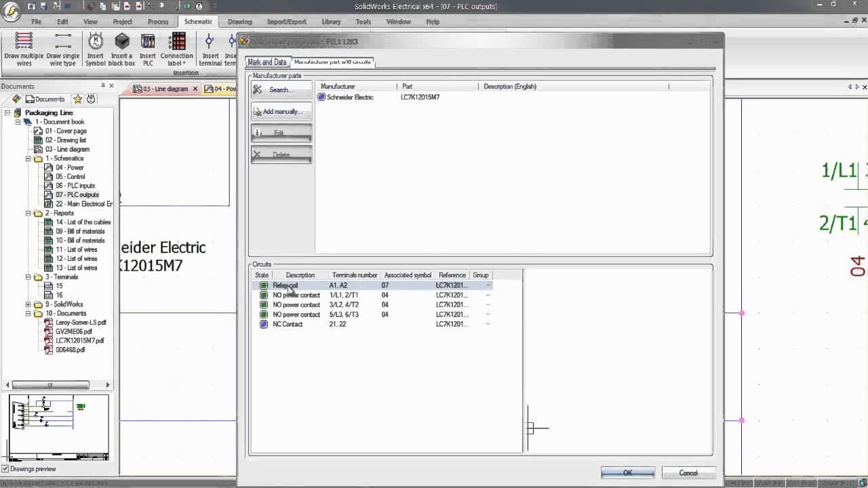868x488 pixels.
Task: Collapse 1 - Document book node
Action: (x=18, y=122)
